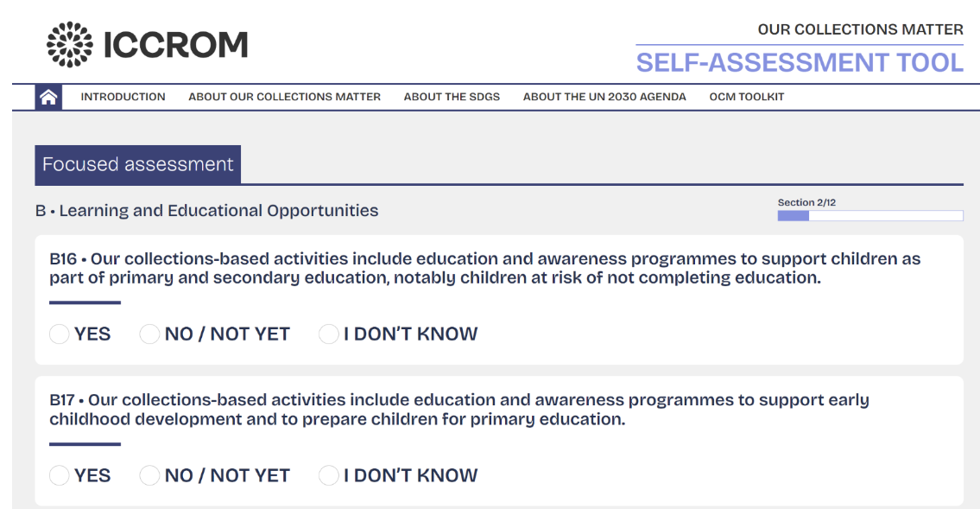
Task: Open the INTRODUCTION menu item
Action: tap(123, 97)
